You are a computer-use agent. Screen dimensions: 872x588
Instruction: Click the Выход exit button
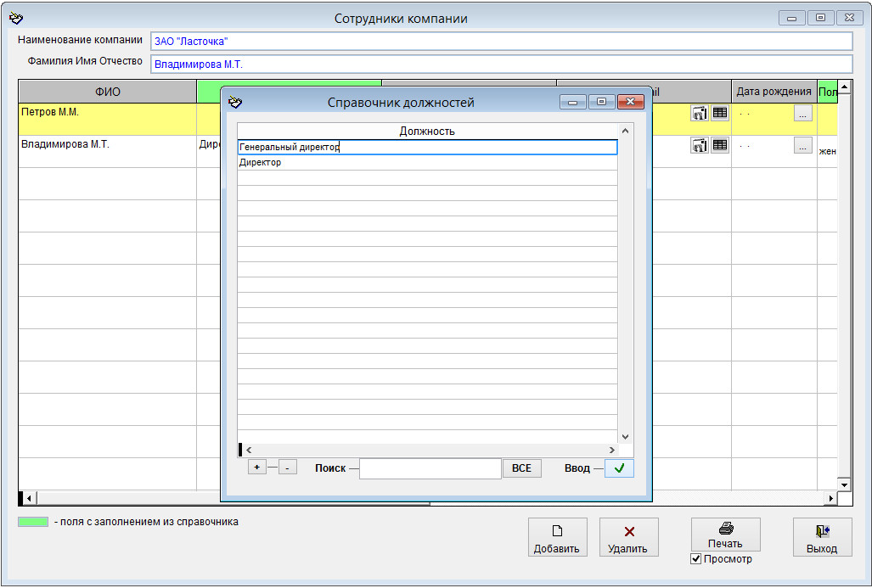pyautogui.click(x=822, y=537)
